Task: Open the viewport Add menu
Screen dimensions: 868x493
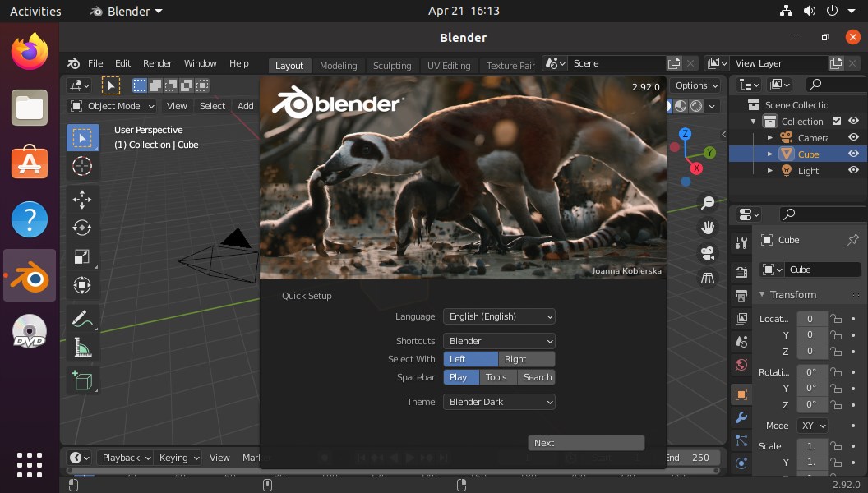Action: click(245, 106)
